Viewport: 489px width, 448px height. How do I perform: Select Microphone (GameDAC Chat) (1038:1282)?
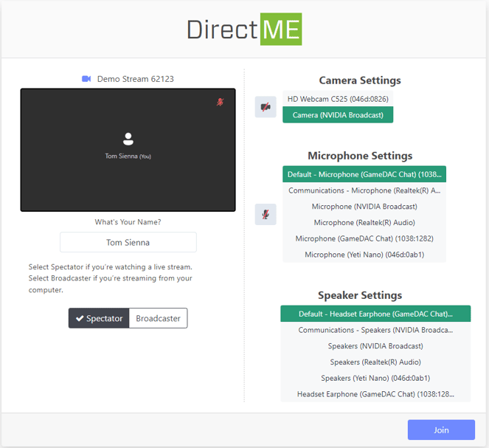[x=364, y=238]
